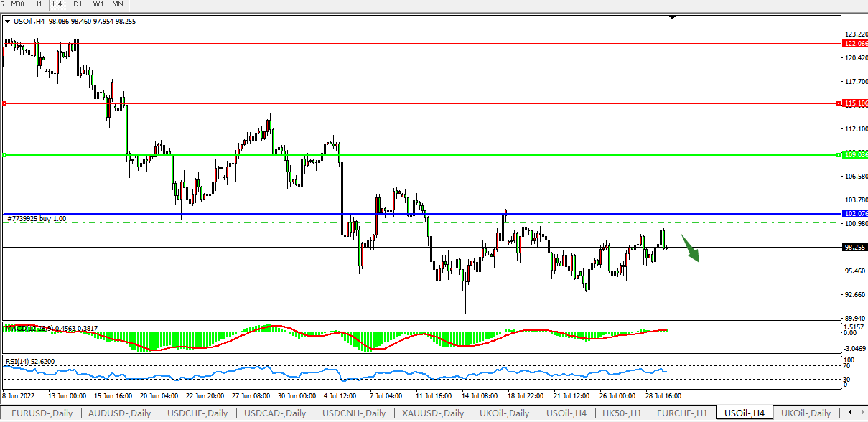
Task: Open the EURUSD-,Daily chart tab
Action: point(40,413)
